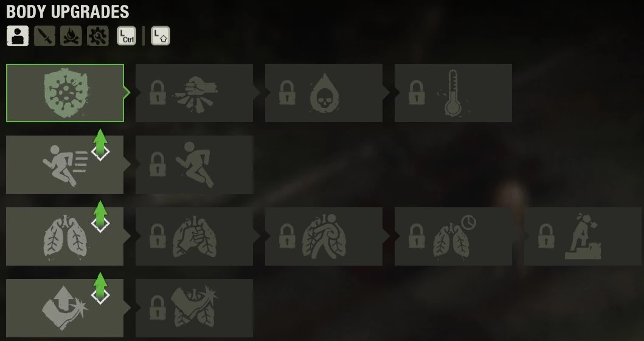
Task: Select the locked running man upgrade
Action: 194,165
